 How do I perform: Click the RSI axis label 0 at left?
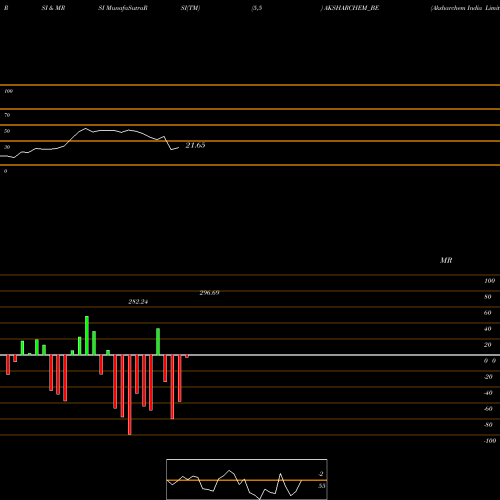pos(5,171)
